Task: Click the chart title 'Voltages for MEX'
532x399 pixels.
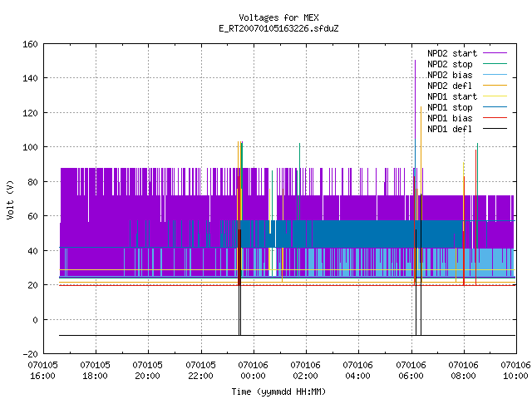Action: pyautogui.click(x=278, y=17)
